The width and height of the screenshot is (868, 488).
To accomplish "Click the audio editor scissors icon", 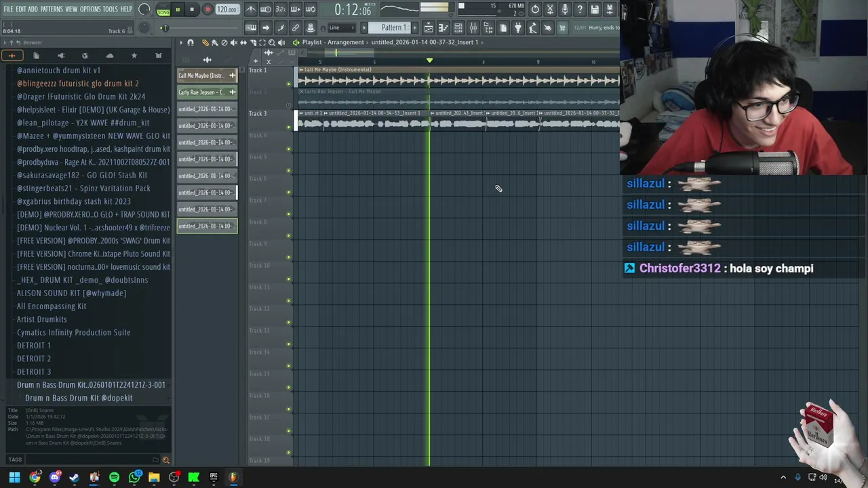I will point(550,9).
